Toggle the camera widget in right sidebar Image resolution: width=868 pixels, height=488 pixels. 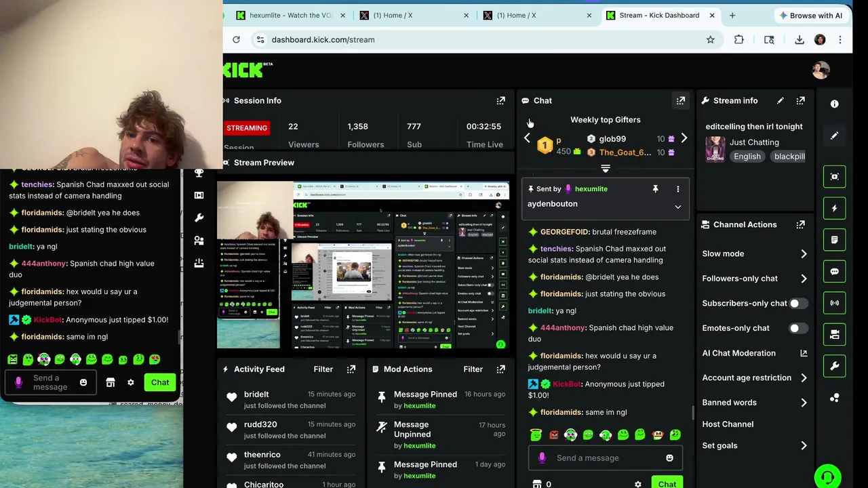click(834, 334)
